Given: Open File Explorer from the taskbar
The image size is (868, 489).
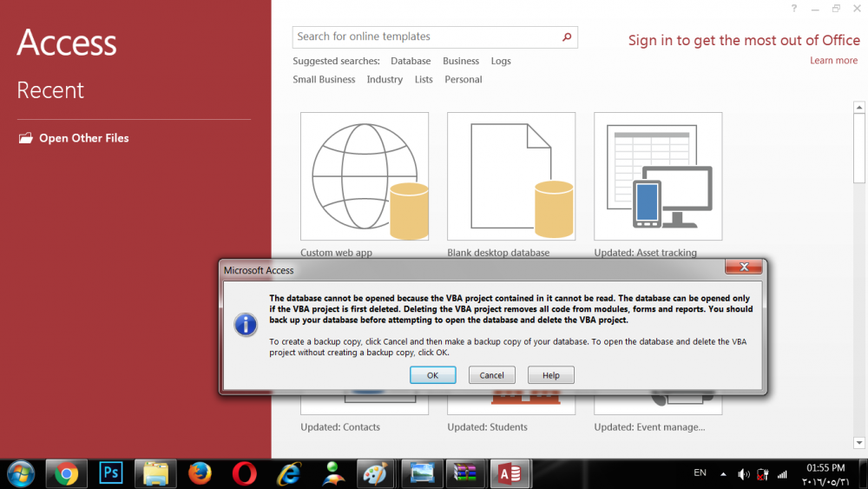Looking at the screenshot, I should pyautogui.click(x=155, y=474).
